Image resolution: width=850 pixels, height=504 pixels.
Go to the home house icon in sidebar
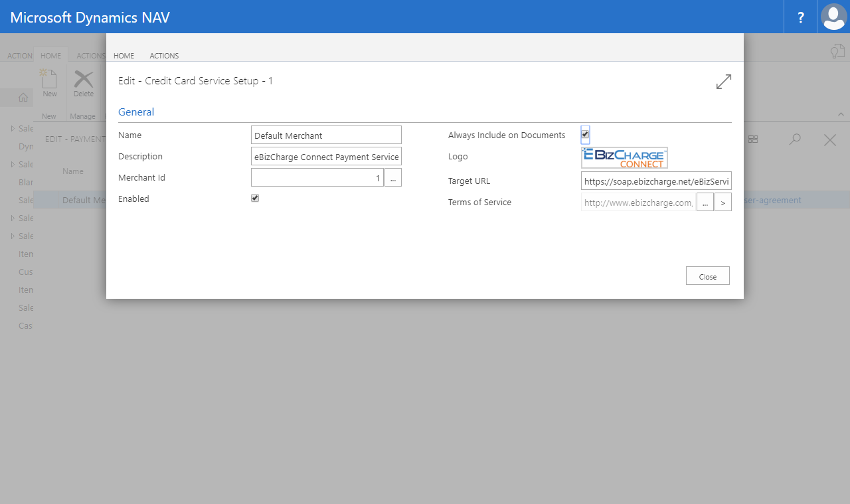[x=23, y=98]
